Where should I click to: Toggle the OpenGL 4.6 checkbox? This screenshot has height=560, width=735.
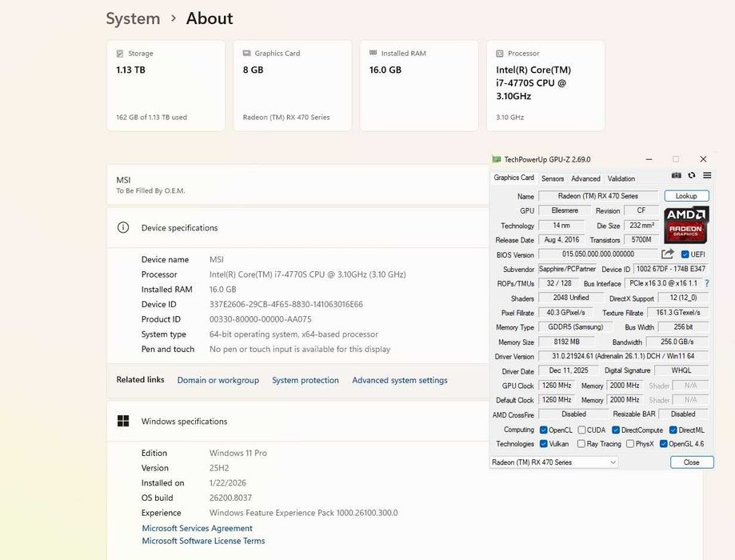pyautogui.click(x=663, y=443)
